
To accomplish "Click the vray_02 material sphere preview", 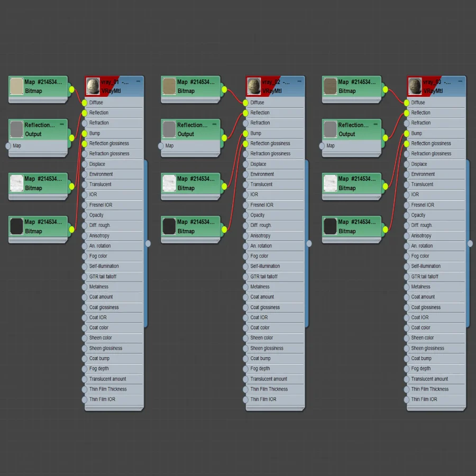I will click(x=254, y=86).
